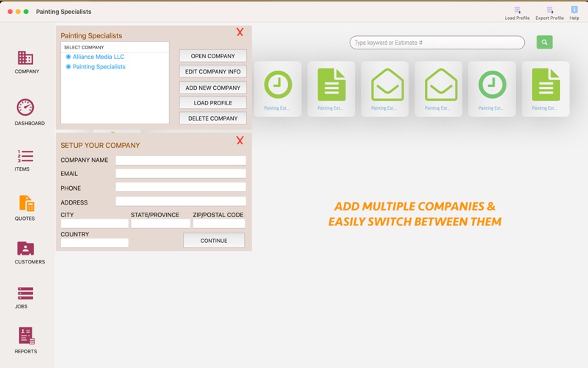The image size is (588, 368).
Task: Click the Delete Company button
Action: [213, 118]
